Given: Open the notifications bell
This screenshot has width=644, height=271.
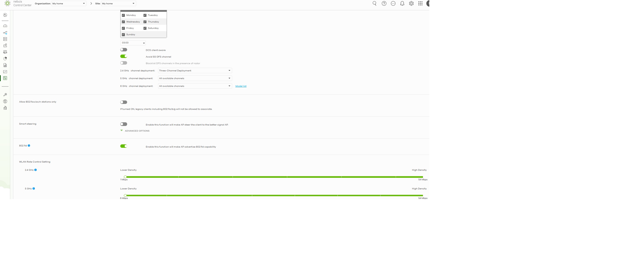Looking at the screenshot, I should (402, 3).
